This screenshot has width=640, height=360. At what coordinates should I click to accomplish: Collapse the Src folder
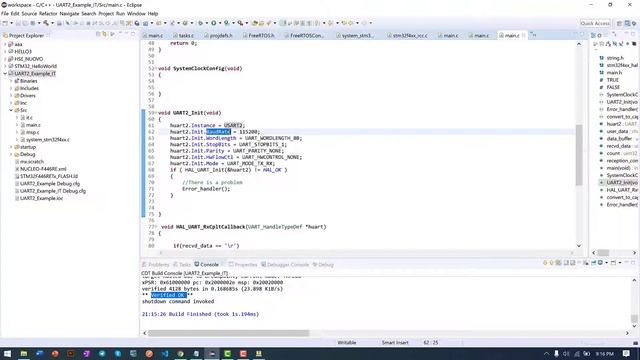(11, 110)
